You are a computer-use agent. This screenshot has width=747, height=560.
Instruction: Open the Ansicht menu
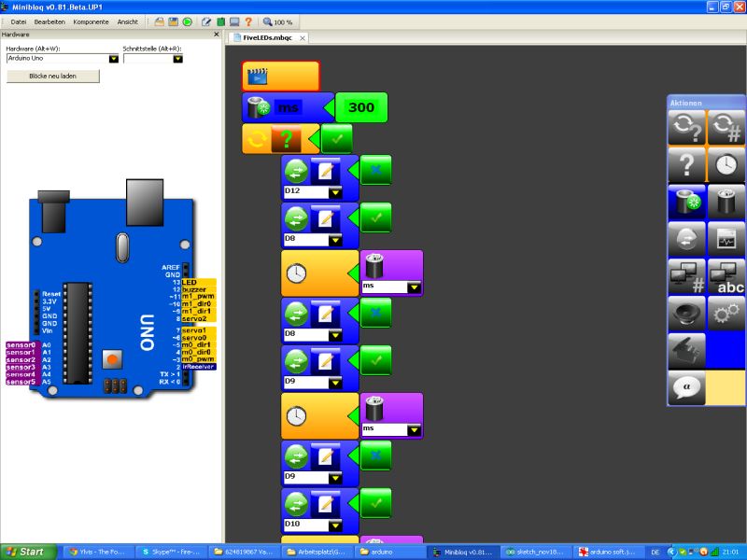point(128,21)
